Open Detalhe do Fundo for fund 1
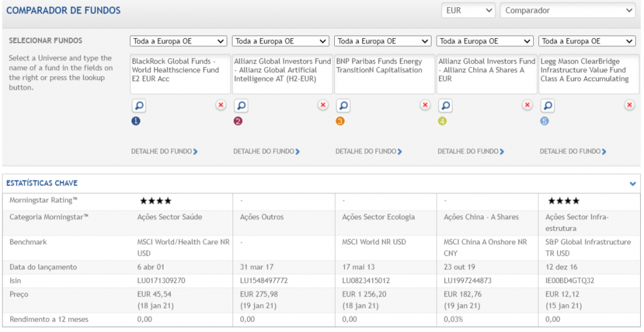 pyautogui.click(x=164, y=151)
